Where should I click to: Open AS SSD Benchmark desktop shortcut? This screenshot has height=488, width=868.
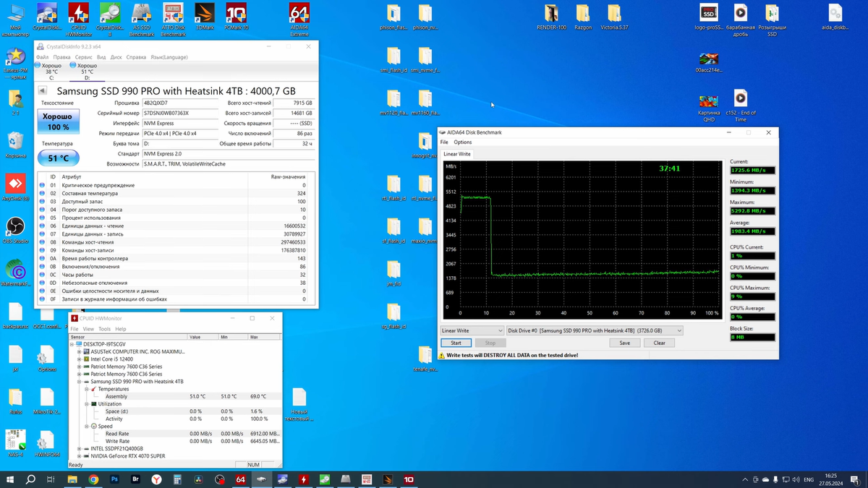[x=142, y=20]
